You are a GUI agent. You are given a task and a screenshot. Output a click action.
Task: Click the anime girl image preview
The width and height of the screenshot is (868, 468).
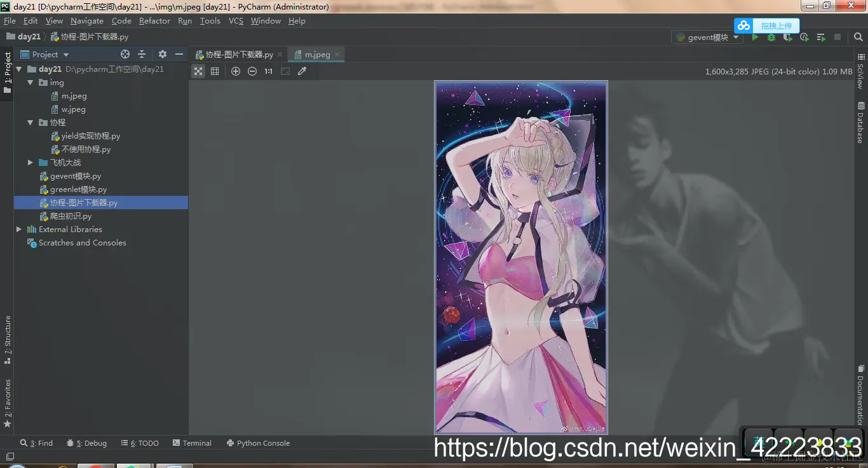pos(521,257)
